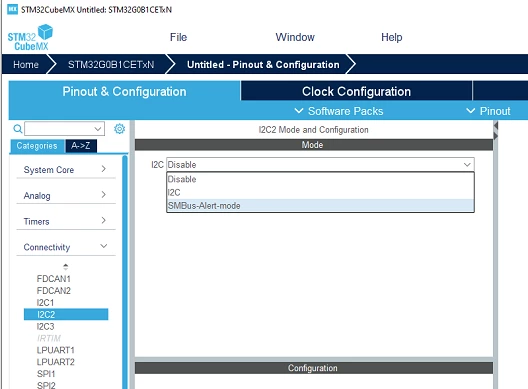Select I2C1 peripheral
Image resolution: width=528 pixels, height=389 pixels.
pos(45,302)
